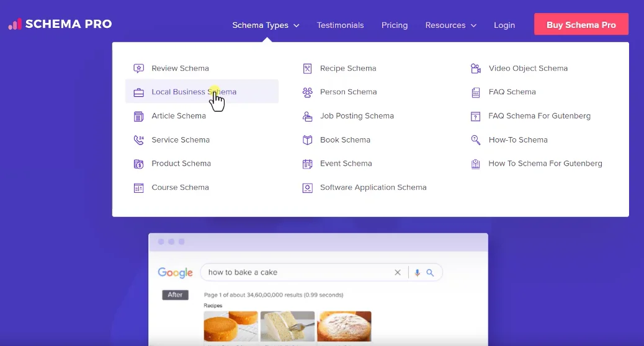This screenshot has width=644, height=346.
Task: Open the Event Schema link
Action: click(x=346, y=163)
